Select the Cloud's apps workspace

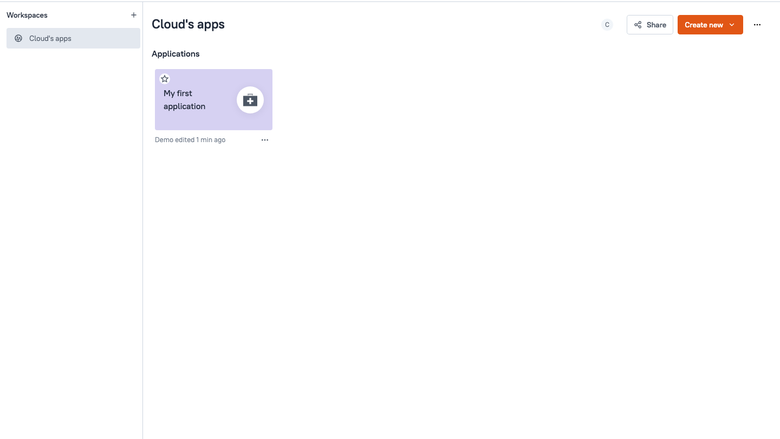(x=73, y=38)
